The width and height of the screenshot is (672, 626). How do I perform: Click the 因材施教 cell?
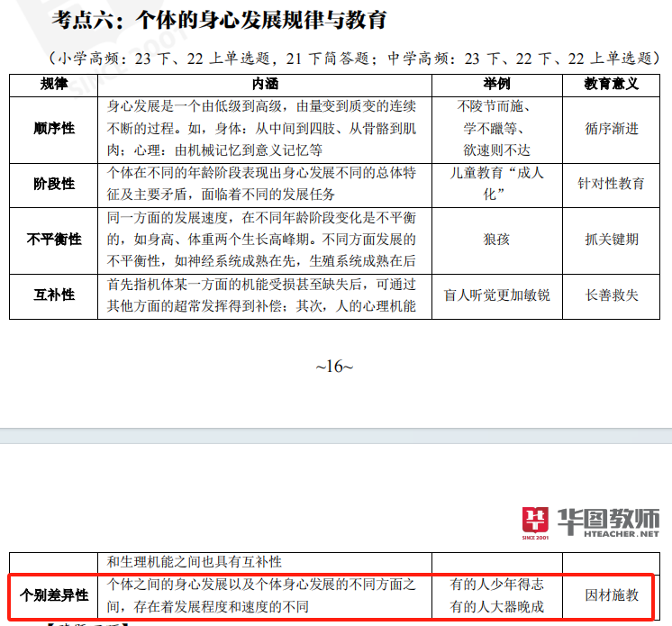(611, 595)
